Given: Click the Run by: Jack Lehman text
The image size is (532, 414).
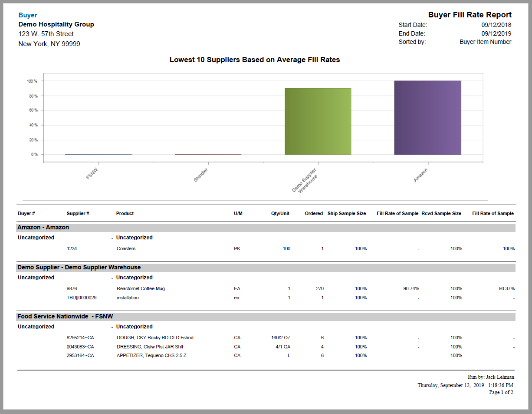Looking at the screenshot, I should coord(492,377).
